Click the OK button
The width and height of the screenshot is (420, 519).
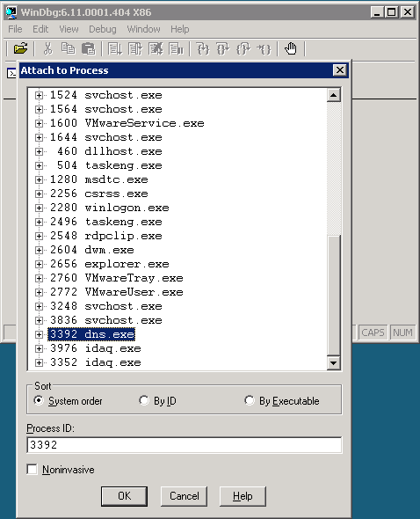pos(125,496)
